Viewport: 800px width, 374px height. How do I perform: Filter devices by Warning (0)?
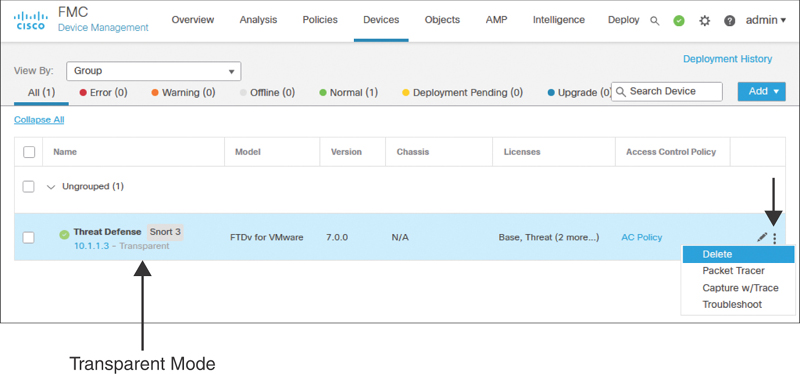(x=183, y=93)
